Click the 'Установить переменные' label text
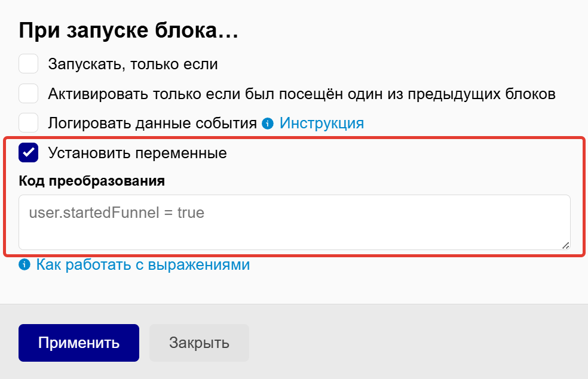Screen dimensions: 588x379 pos(137,153)
